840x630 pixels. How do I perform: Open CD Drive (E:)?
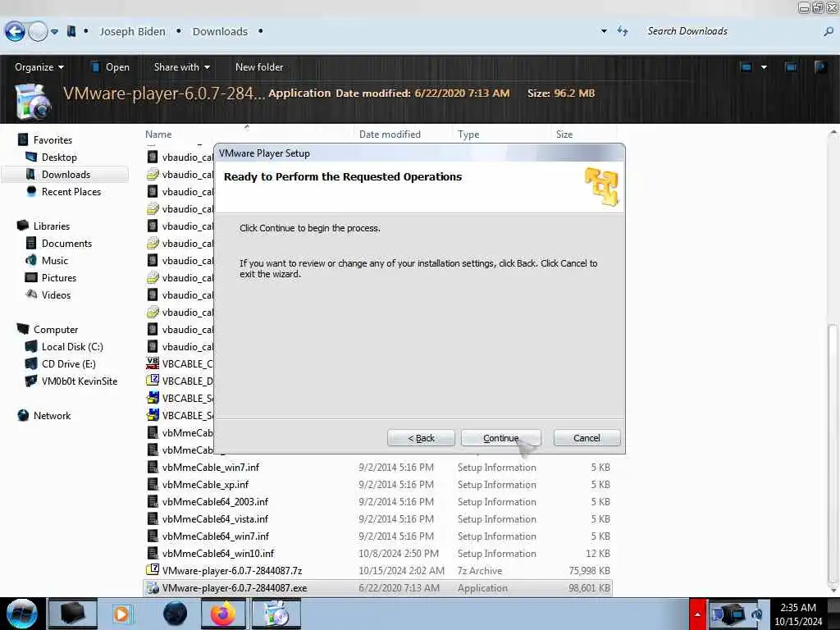(x=68, y=363)
